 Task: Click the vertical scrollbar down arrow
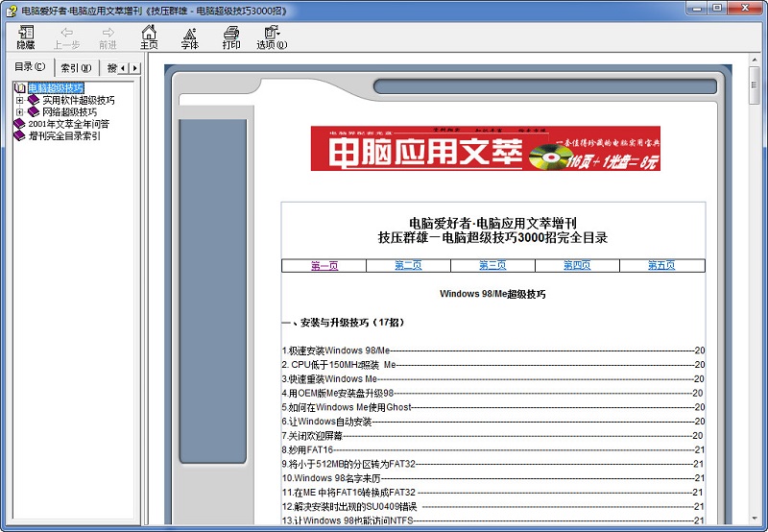click(x=756, y=518)
